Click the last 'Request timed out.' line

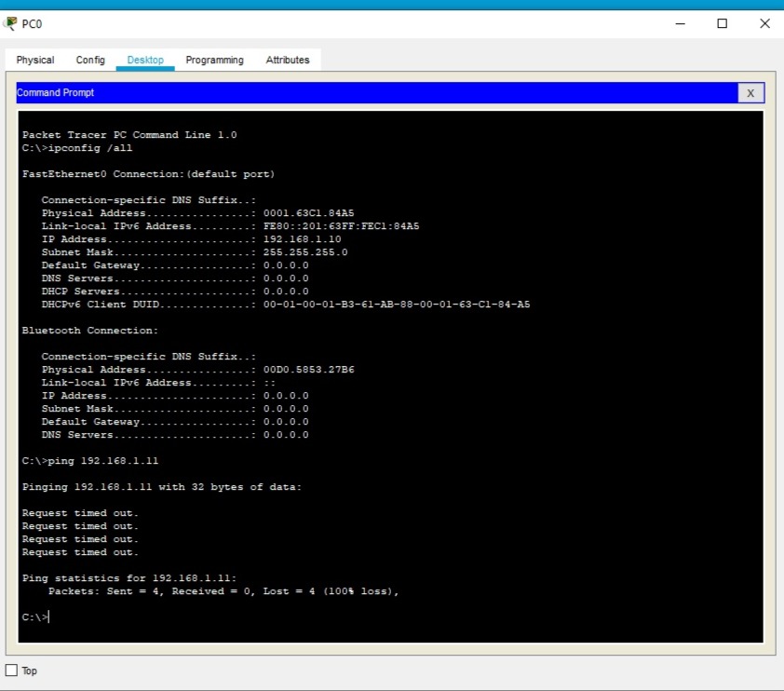click(80, 552)
